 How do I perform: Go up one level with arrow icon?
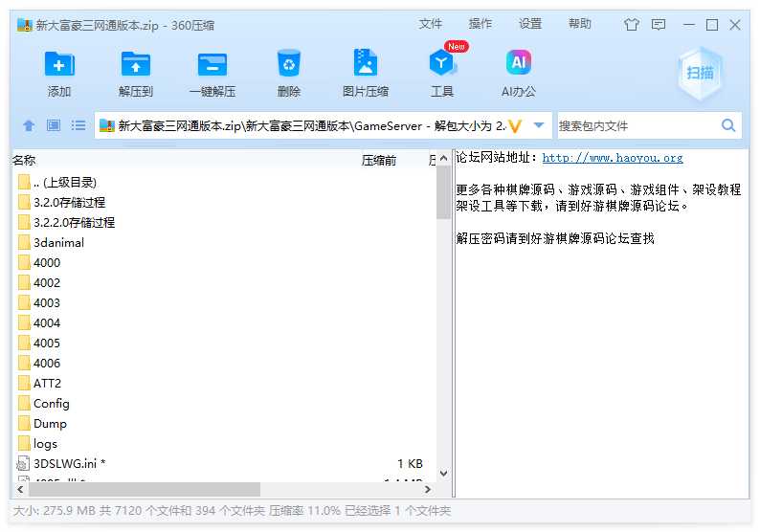point(29,125)
